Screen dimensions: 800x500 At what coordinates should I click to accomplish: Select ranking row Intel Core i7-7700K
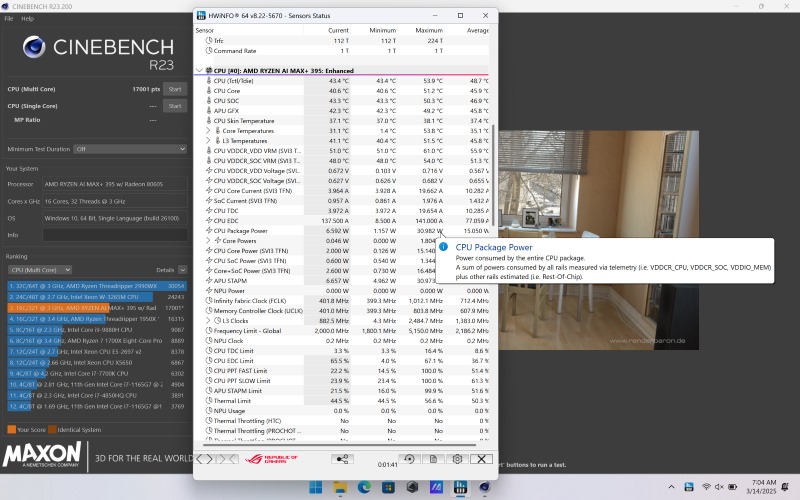(x=97, y=373)
